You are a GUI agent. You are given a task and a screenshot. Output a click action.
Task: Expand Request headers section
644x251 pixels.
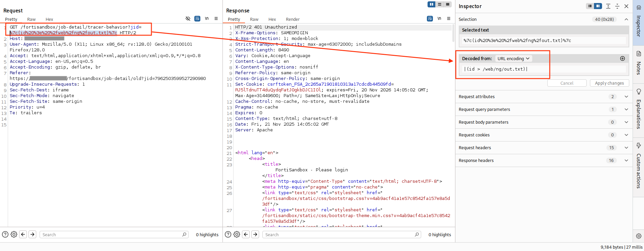(544, 148)
